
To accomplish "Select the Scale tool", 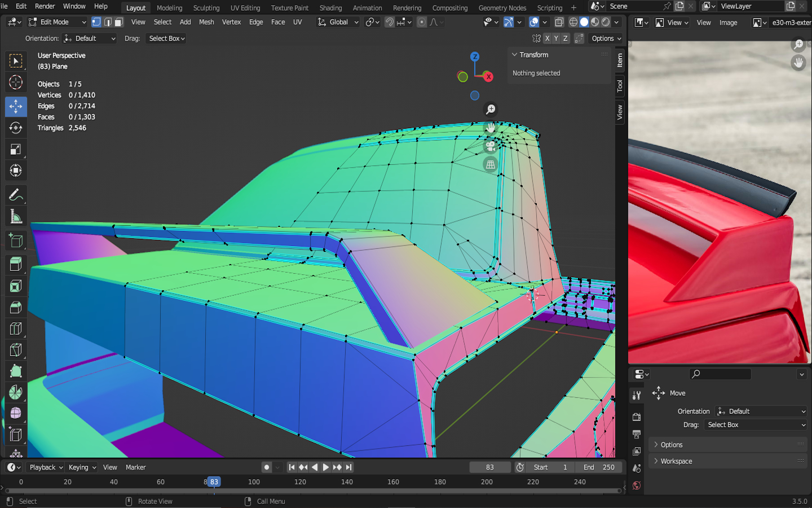I will point(16,150).
